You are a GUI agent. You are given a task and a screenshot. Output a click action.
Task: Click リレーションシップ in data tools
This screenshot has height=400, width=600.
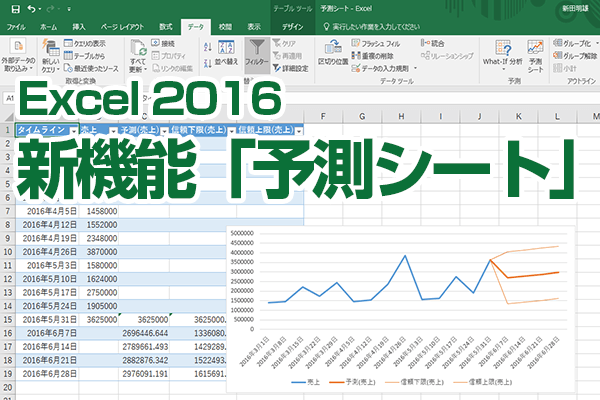tap(447, 56)
